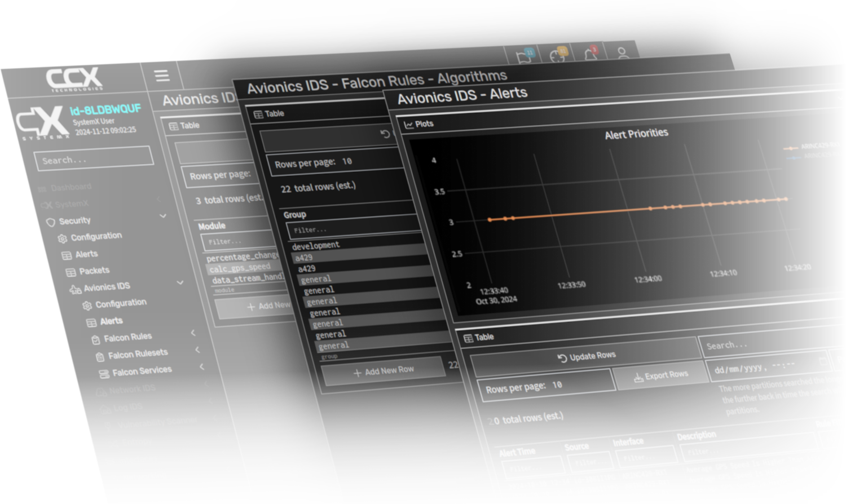Click table icon beside Avionics IDS Alerts

[91, 322]
